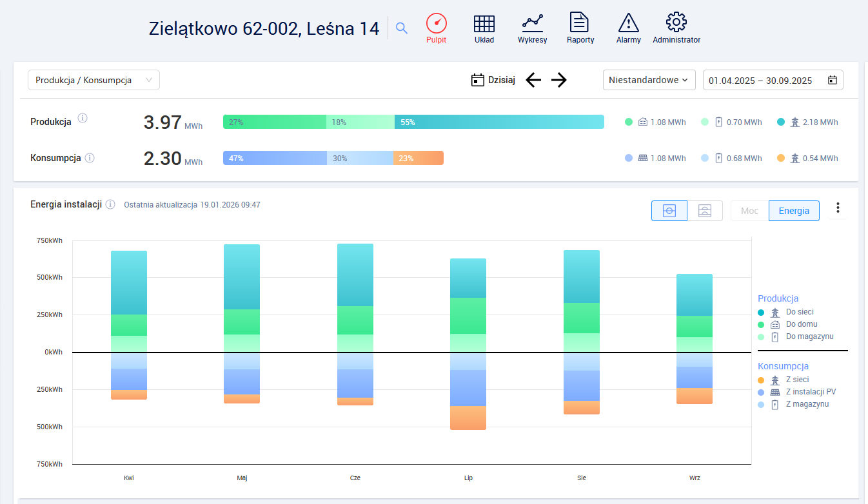Expand the Niestandardowe range dropdown
Viewport: 868px width, 504px height.
[x=649, y=80]
